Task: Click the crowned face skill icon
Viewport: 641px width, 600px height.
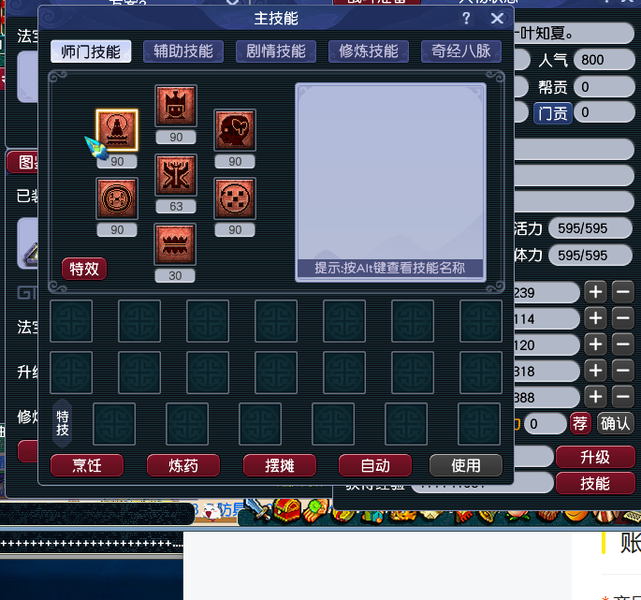Action: coord(176,106)
